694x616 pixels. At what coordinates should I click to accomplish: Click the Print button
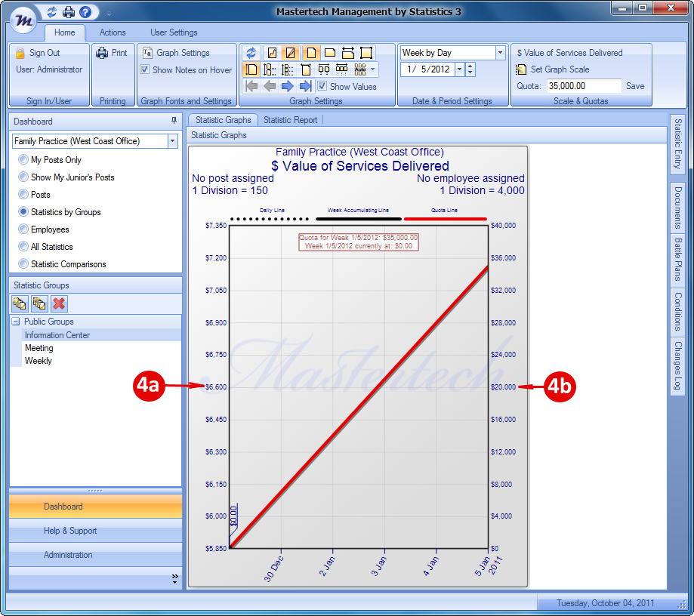point(112,53)
